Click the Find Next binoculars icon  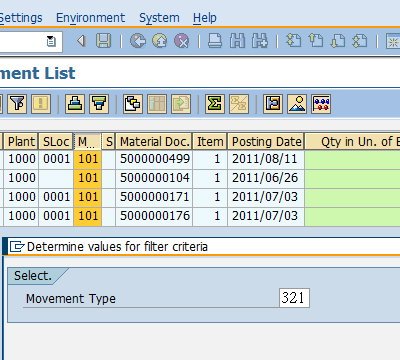tap(260, 41)
